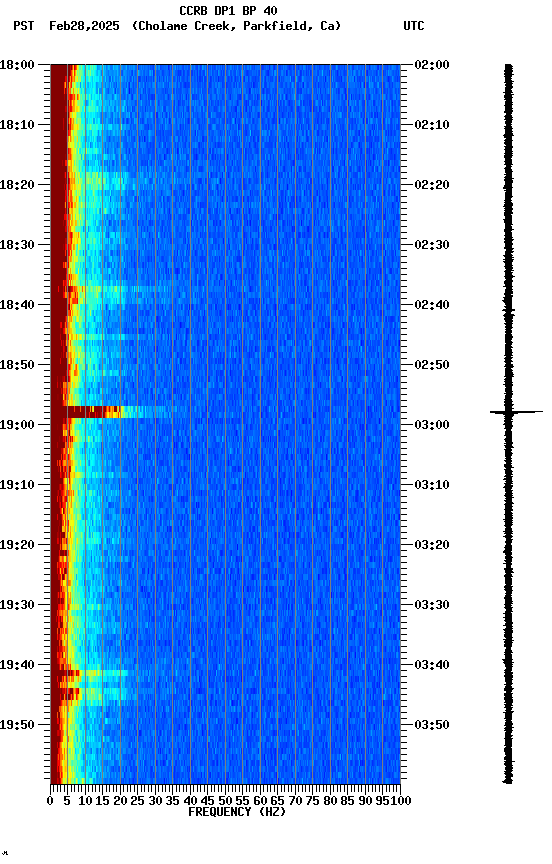The height and width of the screenshot is (864, 552).
Task: Click the 70 Hz frequency tick label
Action: [x=295, y=801]
